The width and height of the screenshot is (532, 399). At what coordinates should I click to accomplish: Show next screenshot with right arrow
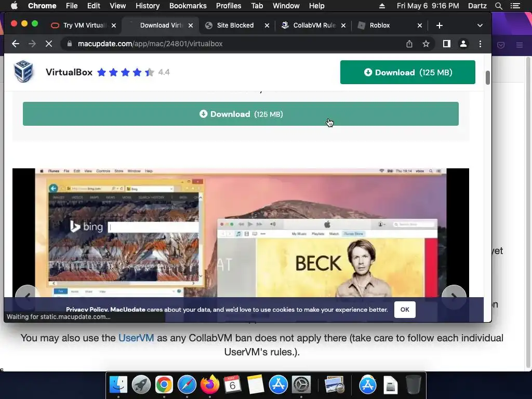(x=454, y=296)
